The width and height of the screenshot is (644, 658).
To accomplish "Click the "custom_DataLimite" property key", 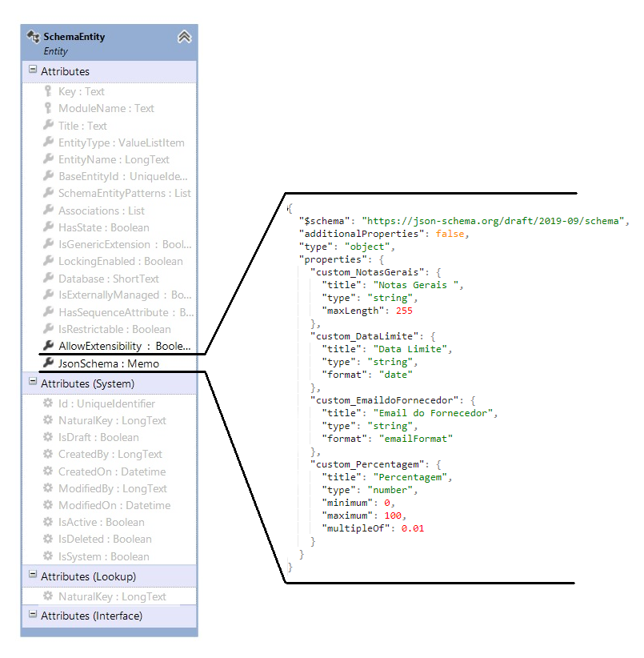I will [x=364, y=336].
